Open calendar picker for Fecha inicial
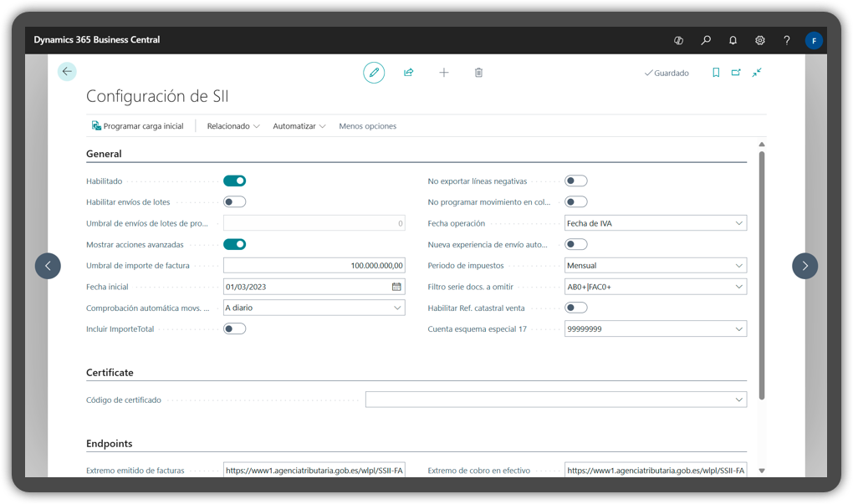Screen dimensions: 853x504 click(x=396, y=287)
